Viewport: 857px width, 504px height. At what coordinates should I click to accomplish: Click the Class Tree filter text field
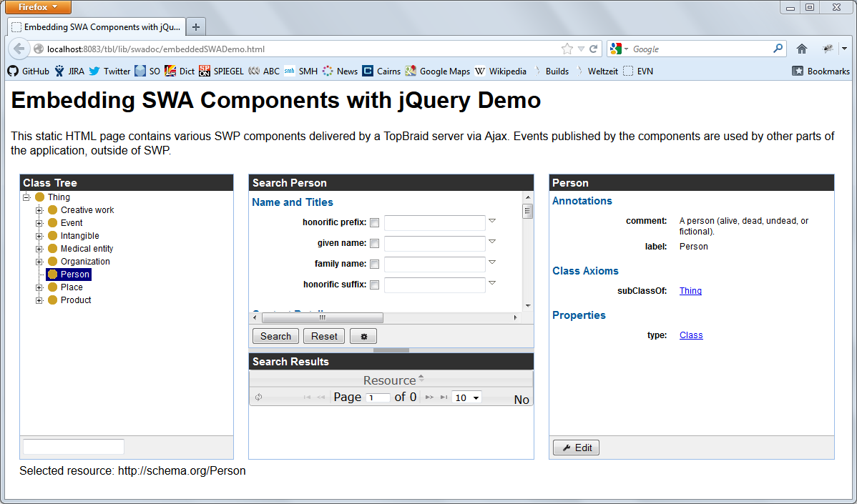point(74,447)
